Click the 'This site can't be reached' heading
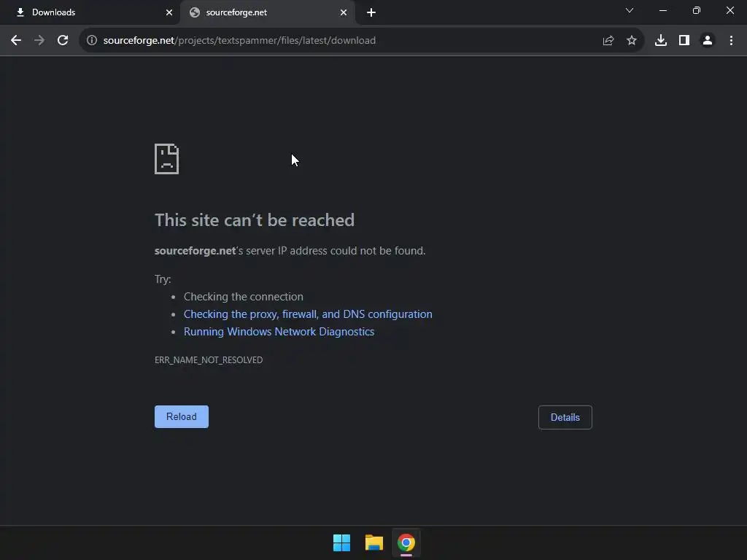The width and height of the screenshot is (747, 560). (x=255, y=220)
